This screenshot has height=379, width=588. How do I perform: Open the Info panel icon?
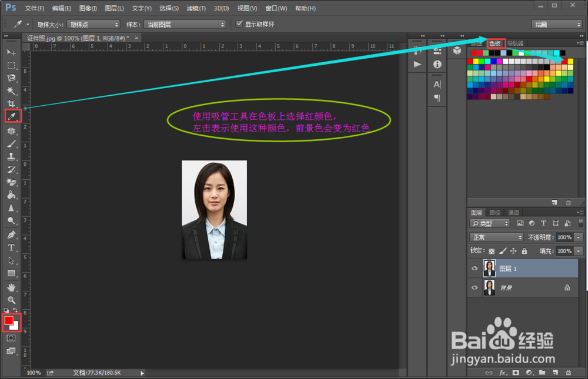(437, 64)
